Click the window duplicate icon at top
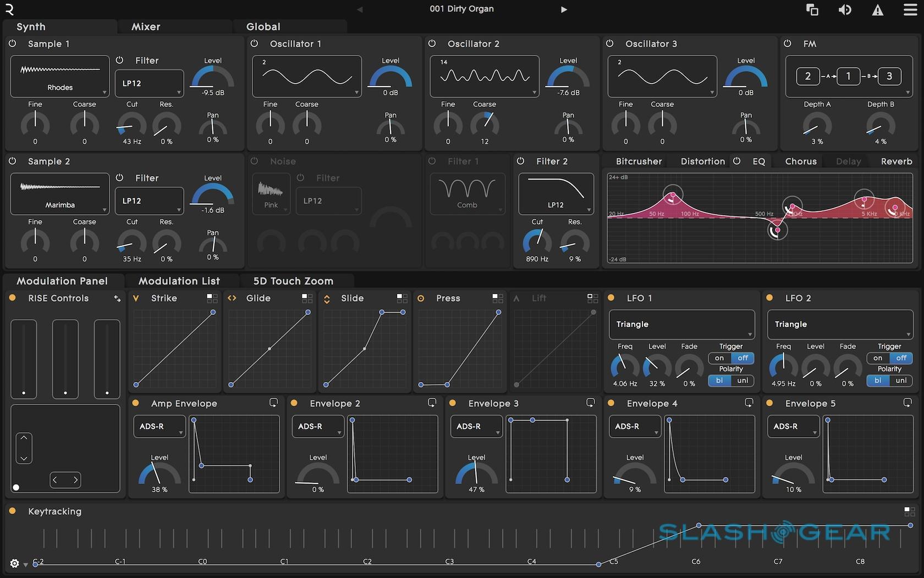The width and height of the screenshot is (924, 578). [x=812, y=10]
